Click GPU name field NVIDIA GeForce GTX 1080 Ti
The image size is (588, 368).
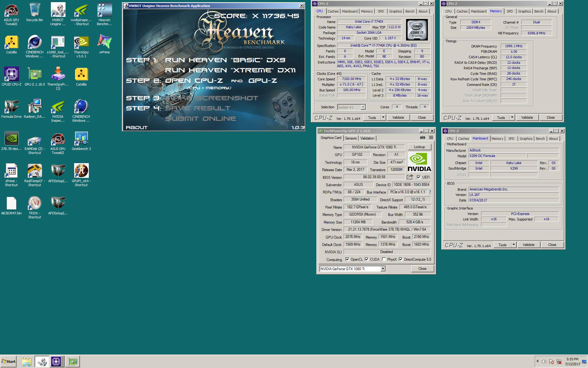click(x=374, y=147)
